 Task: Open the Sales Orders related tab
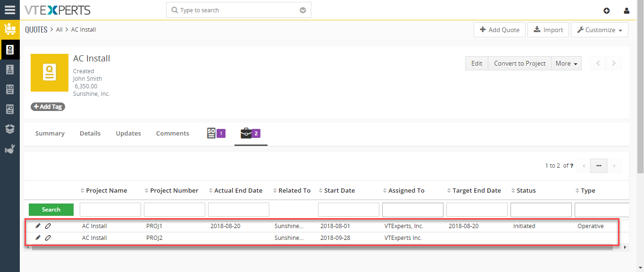(216, 133)
